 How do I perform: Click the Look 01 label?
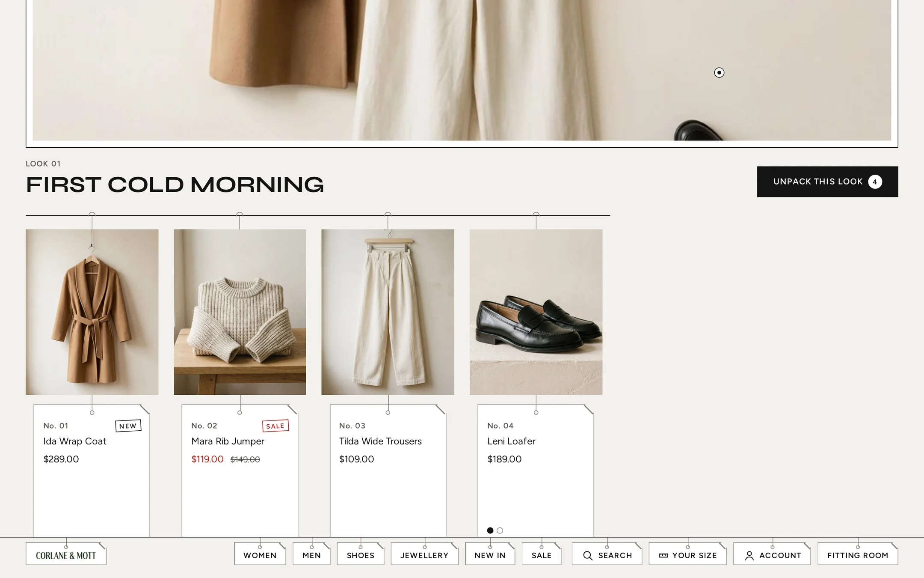(x=43, y=164)
